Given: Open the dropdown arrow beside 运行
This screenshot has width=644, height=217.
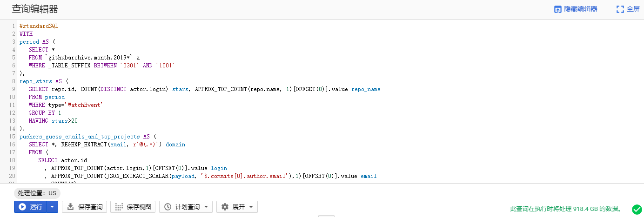Looking at the screenshot, I should [52, 207].
